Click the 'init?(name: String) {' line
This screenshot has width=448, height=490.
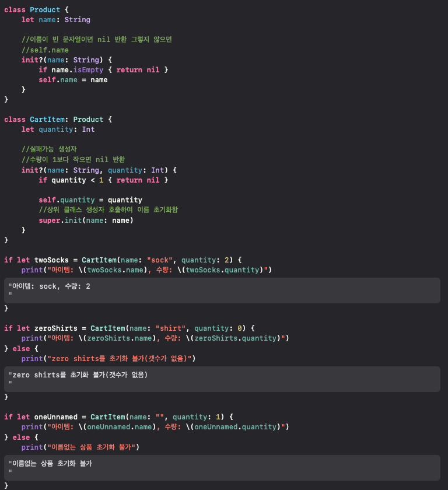tap(66, 60)
